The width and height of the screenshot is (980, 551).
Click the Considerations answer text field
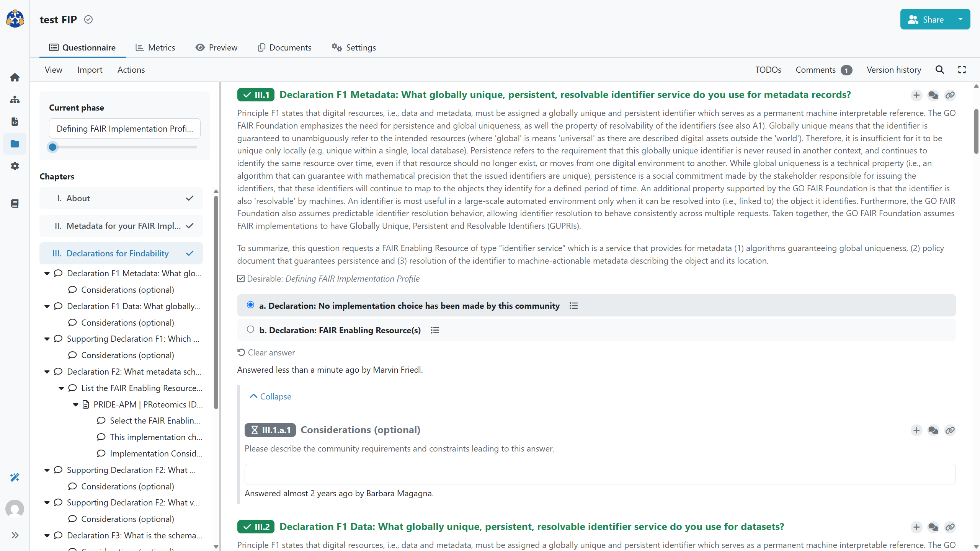pos(600,474)
